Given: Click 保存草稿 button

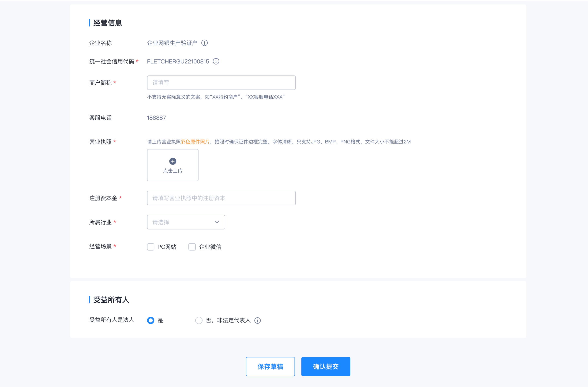Looking at the screenshot, I should (270, 367).
